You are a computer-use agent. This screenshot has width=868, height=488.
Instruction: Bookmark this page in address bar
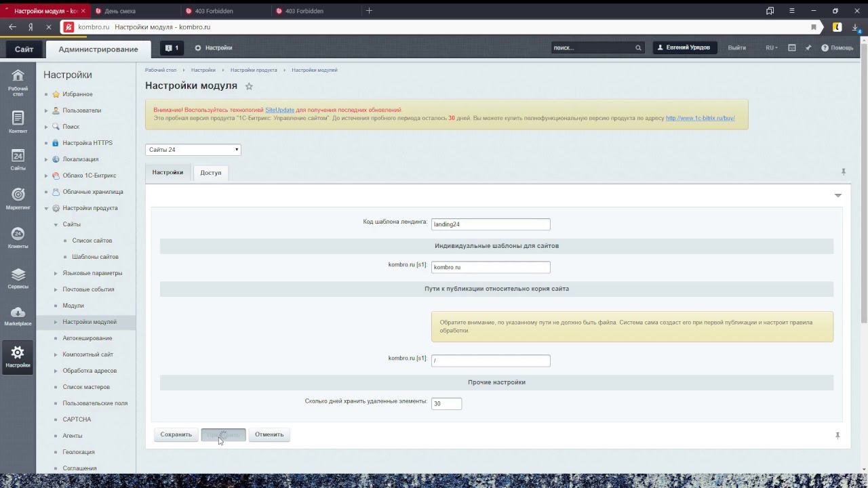(814, 27)
